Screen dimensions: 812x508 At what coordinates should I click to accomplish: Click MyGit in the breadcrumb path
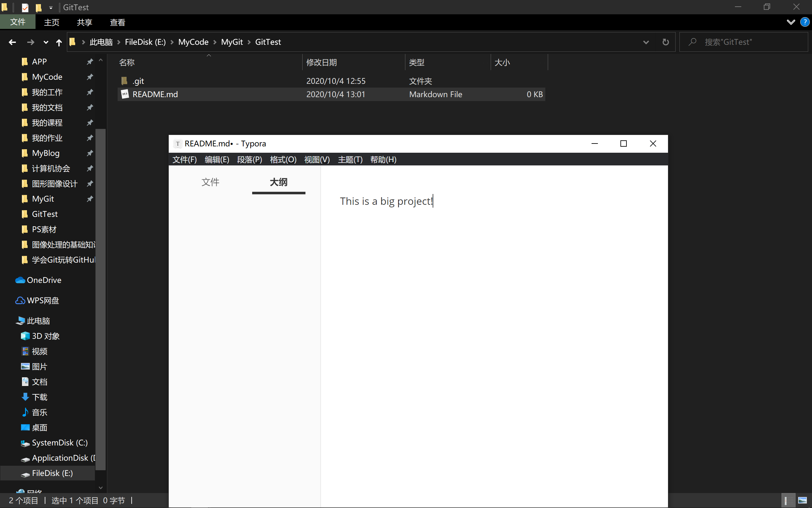(232, 42)
